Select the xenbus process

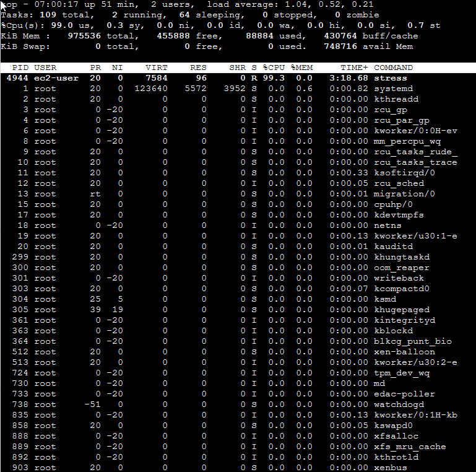(x=391, y=468)
